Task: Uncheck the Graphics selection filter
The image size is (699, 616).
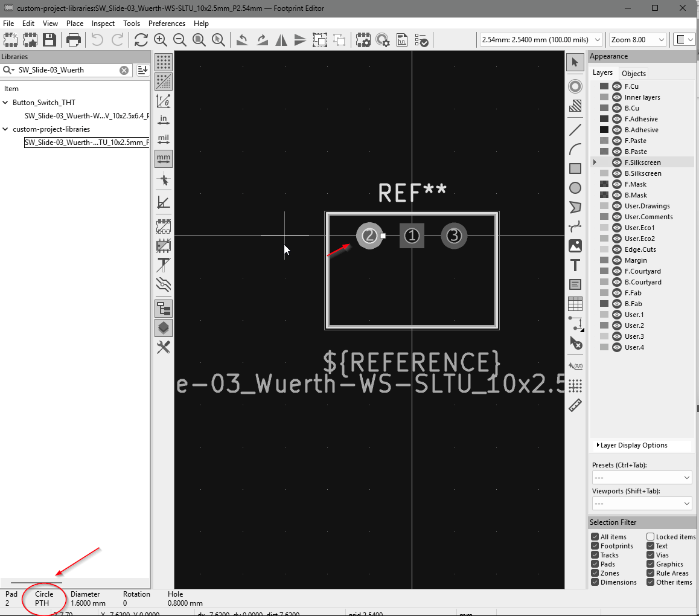Action: point(651,564)
